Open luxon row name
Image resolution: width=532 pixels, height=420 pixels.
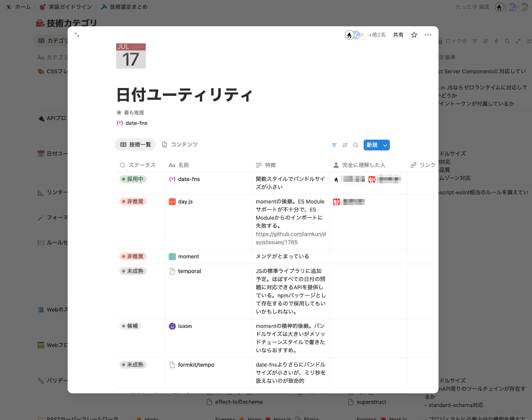(185, 326)
